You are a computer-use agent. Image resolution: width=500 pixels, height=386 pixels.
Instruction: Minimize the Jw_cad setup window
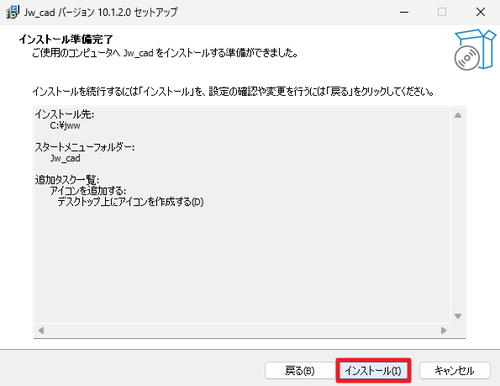(x=404, y=12)
